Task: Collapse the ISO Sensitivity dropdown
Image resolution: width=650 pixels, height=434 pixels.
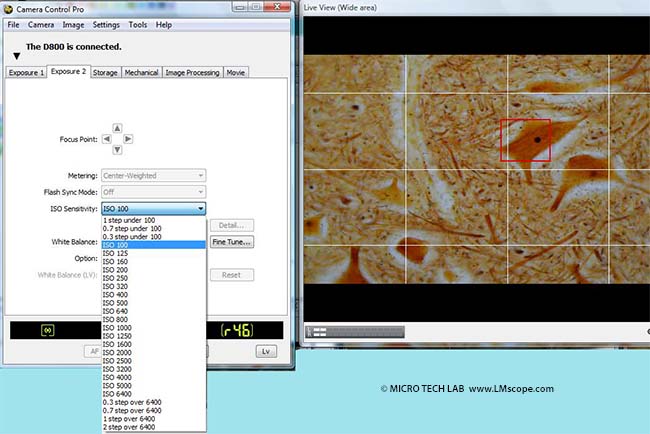Action: click(153, 209)
